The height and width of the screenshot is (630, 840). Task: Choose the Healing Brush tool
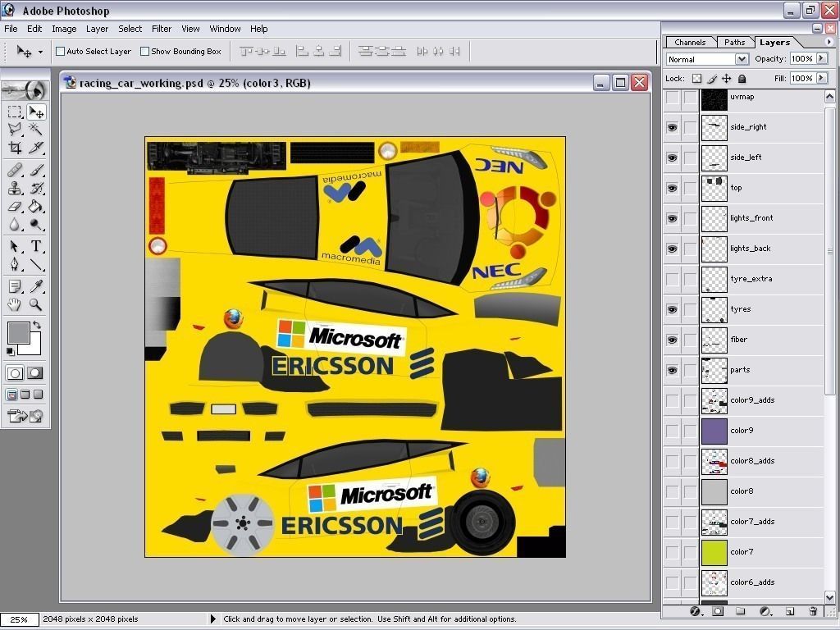(x=15, y=171)
